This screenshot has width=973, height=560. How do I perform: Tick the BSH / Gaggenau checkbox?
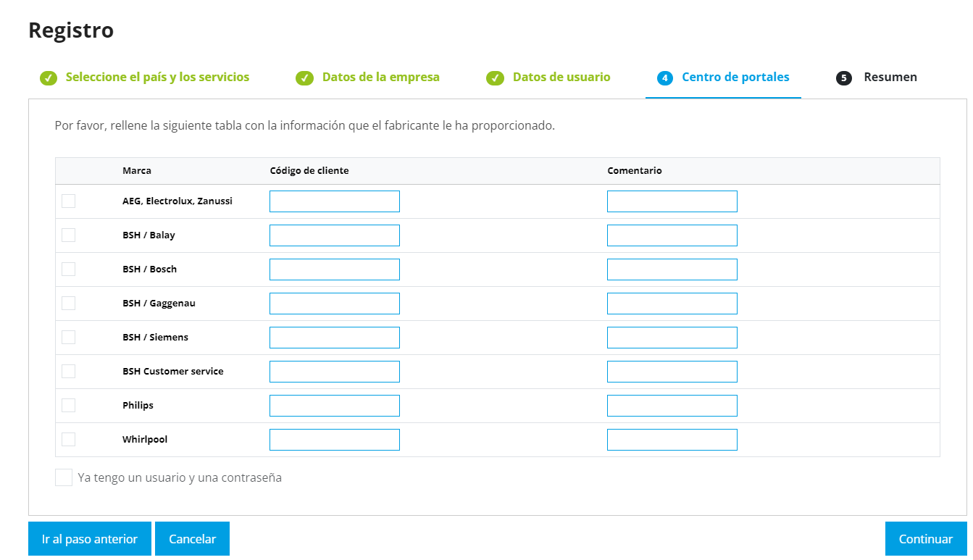tap(69, 304)
